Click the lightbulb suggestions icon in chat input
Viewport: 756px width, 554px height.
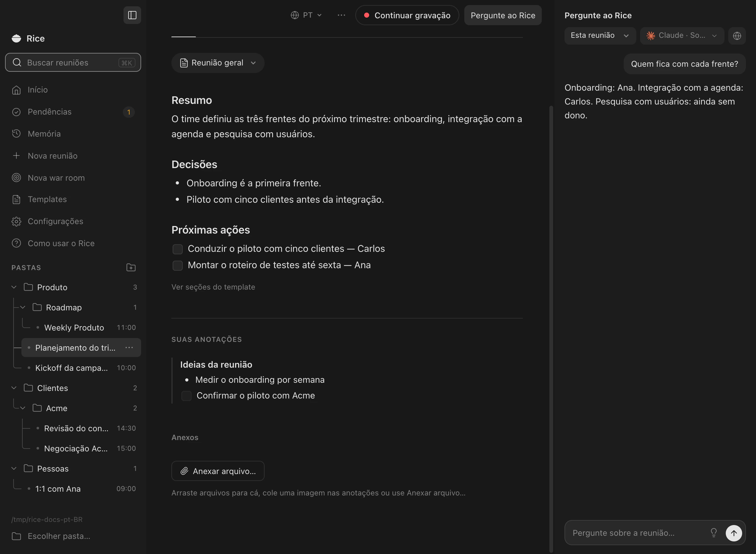(713, 533)
